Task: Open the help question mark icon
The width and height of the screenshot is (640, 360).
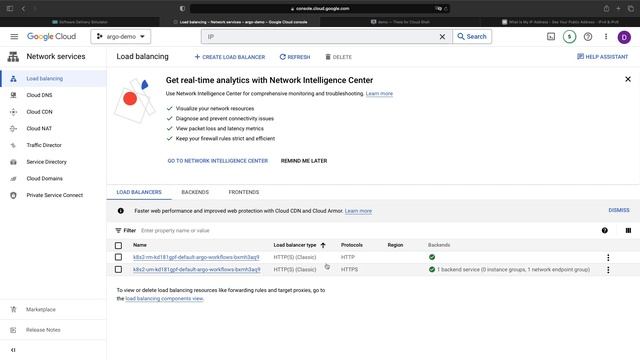Action: tap(588, 37)
